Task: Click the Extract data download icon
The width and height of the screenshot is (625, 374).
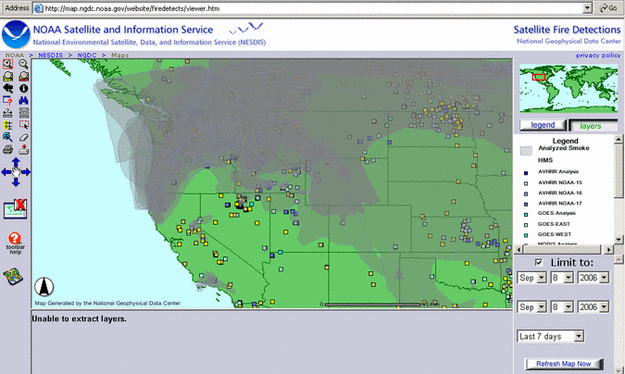Action: coord(24,150)
